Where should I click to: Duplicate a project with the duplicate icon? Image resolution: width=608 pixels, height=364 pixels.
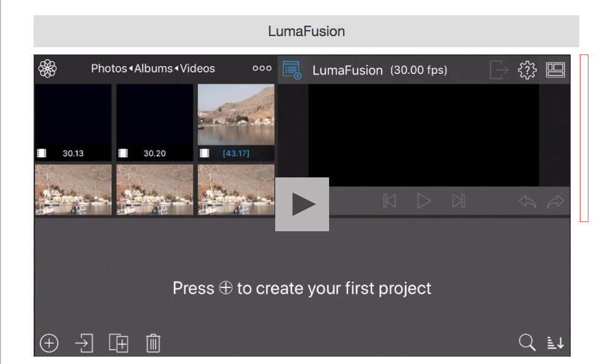pos(119,343)
